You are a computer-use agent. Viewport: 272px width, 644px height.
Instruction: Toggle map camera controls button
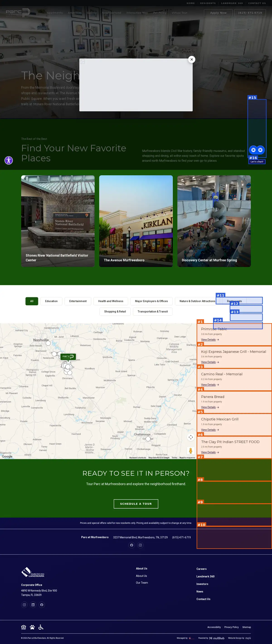(191, 437)
